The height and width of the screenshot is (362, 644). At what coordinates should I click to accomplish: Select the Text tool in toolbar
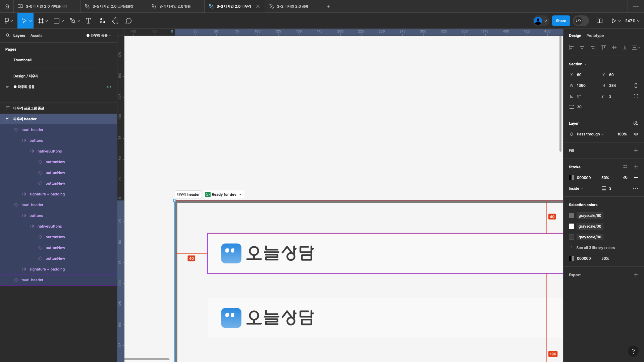click(x=88, y=21)
